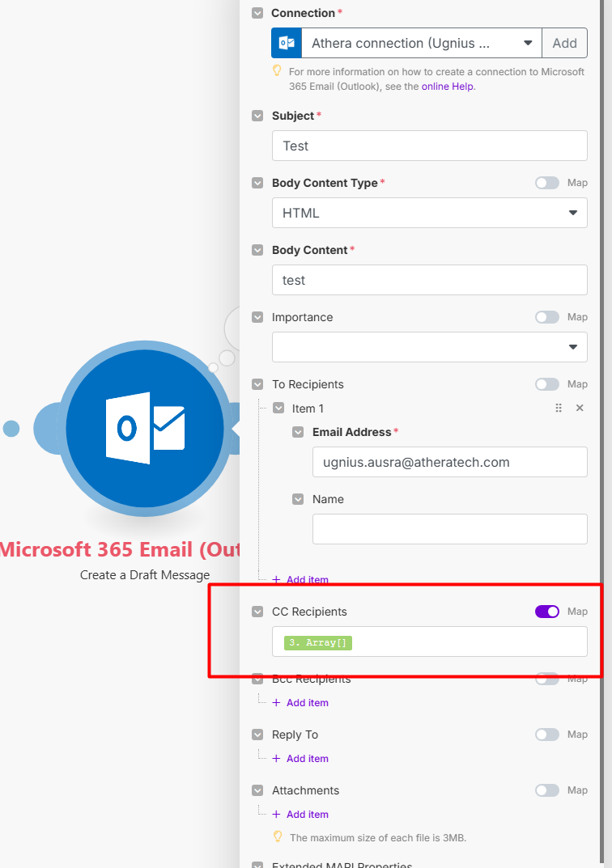Viewport: 612px width, 868px height.
Task: Open the empty Importance dropdown
Action: 430,347
